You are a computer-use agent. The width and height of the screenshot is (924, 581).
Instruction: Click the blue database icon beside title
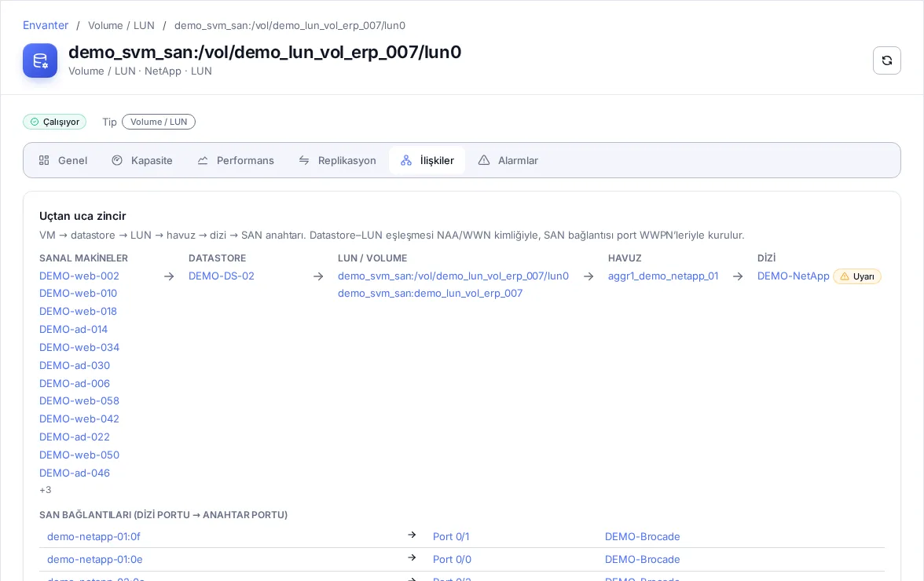40,60
